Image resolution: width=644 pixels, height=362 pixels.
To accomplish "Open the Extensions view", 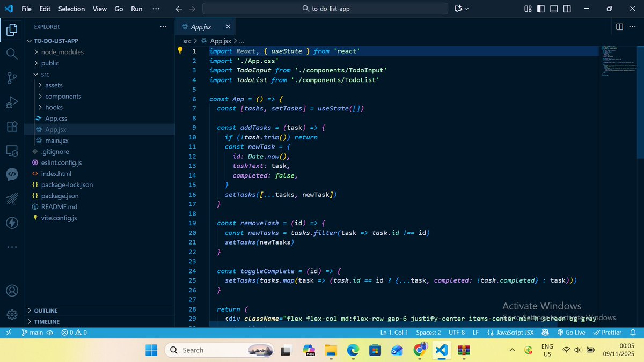I will [x=12, y=127].
